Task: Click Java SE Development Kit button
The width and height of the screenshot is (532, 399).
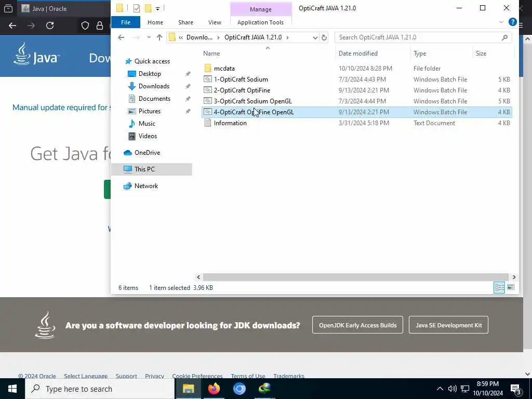Action: (448, 325)
